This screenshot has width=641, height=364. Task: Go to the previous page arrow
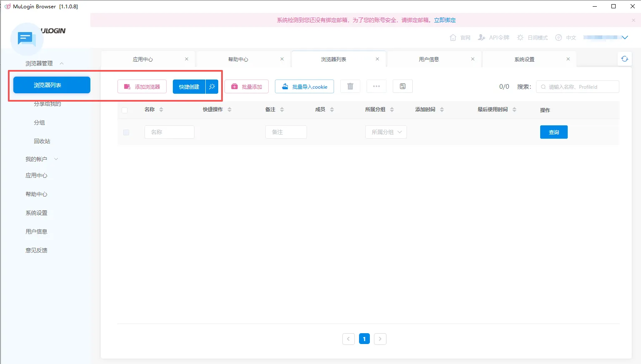click(349, 339)
